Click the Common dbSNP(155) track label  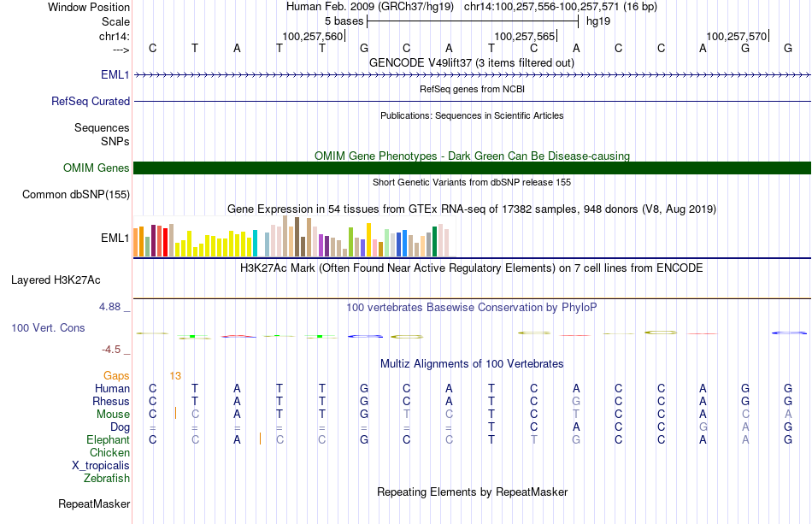pyautogui.click(x=76, y=195)
